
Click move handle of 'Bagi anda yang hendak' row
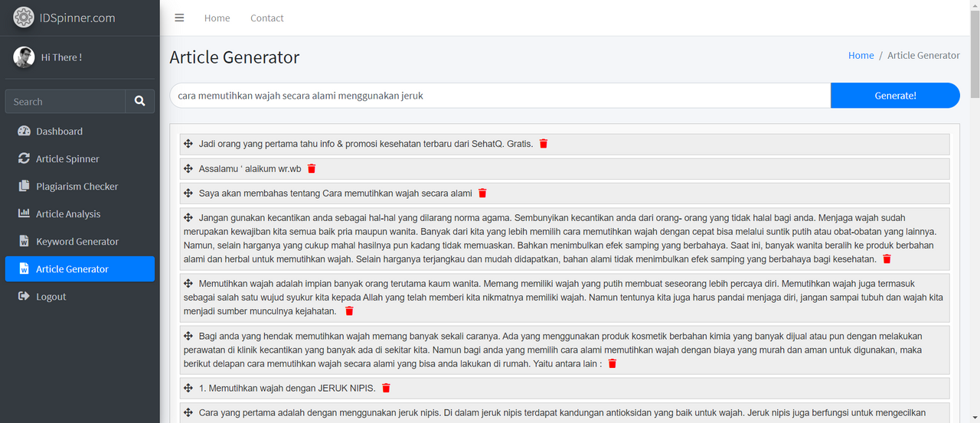pos(188,336)
